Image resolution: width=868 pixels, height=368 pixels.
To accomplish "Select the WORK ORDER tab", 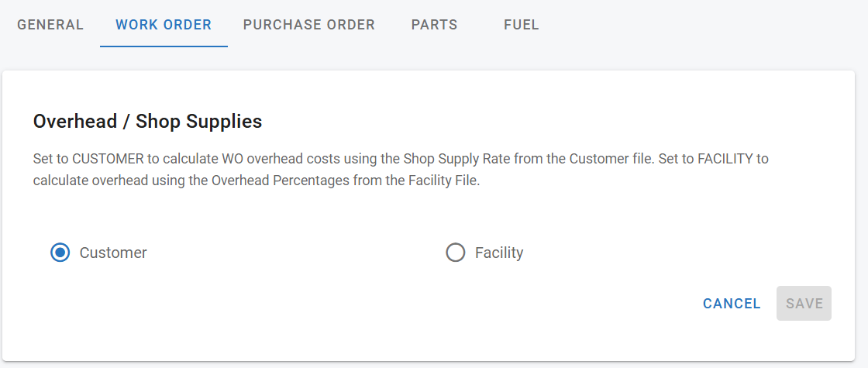I will (x=164, y=25).
